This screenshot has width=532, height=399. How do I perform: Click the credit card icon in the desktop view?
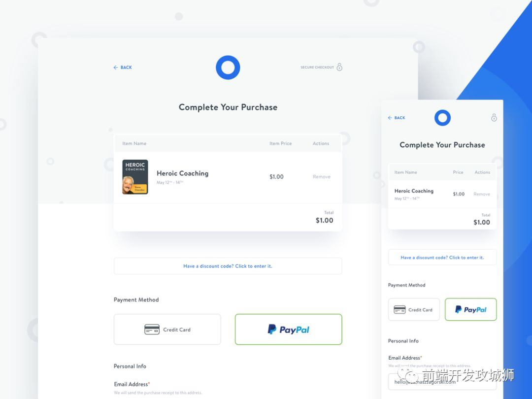click(152, 330)
